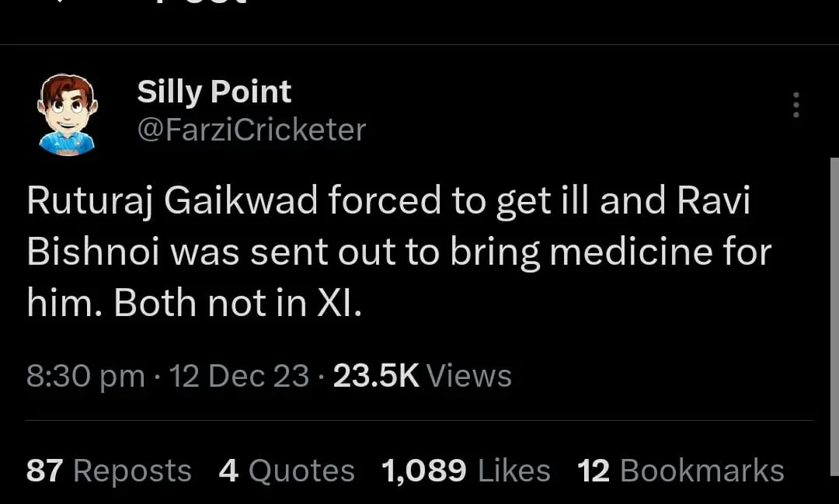Open the Silly Point display name
839x504 pixels.
click(x=214, y=92)
